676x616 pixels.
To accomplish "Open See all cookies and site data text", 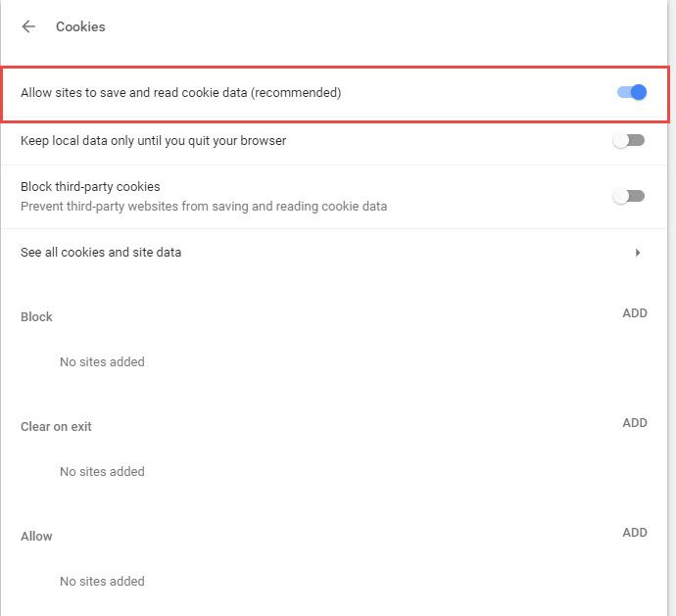I will [x=101, y=252].
